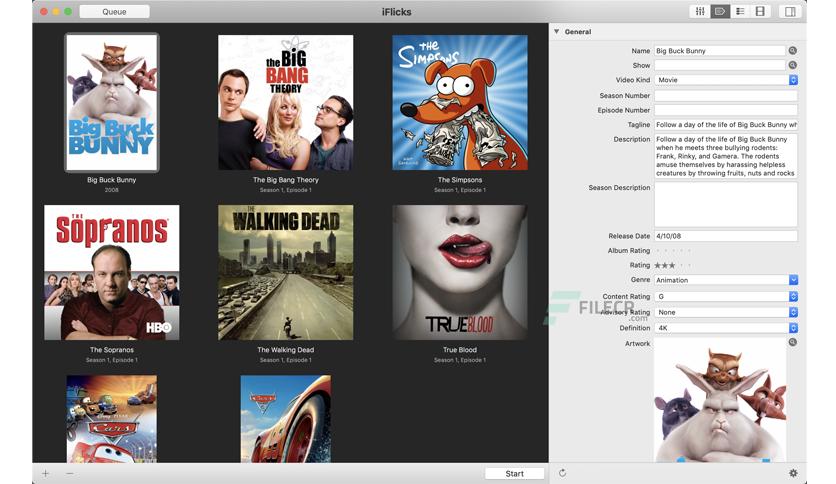This screenshot has width=836, height=484.
Task: Open the gear settings menu in inspector
Action: pos(793,473)
